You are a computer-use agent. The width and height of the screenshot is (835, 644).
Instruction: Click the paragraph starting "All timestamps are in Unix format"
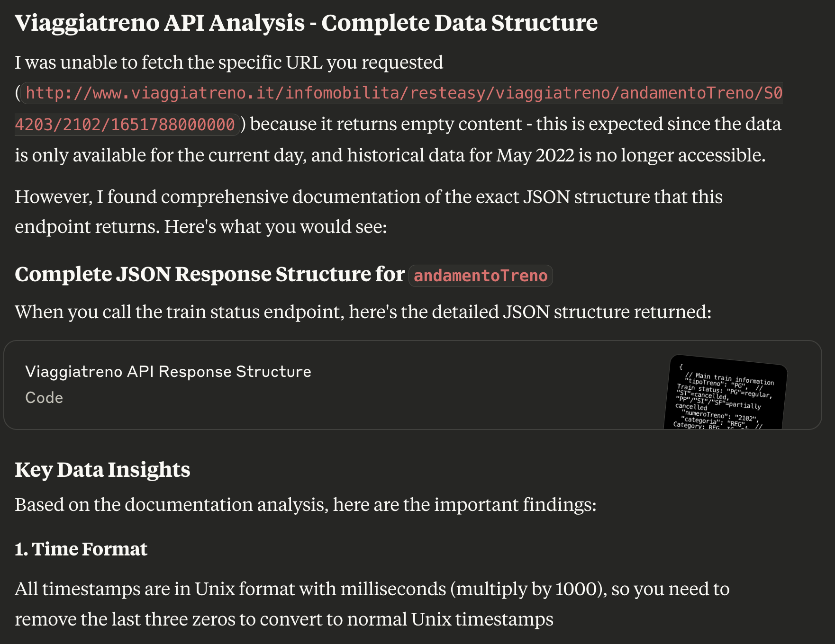click(372, 604)
